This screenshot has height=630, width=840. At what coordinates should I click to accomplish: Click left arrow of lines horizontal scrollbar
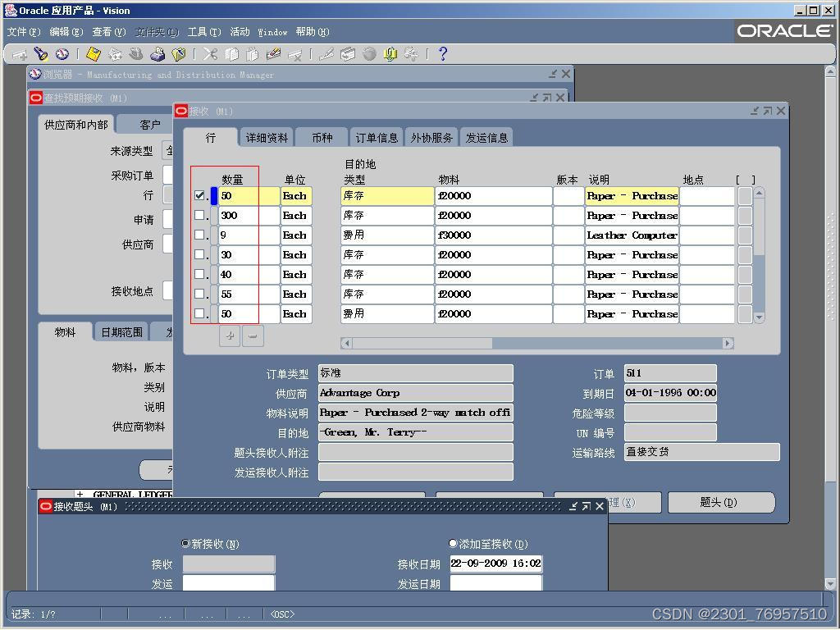347,343
